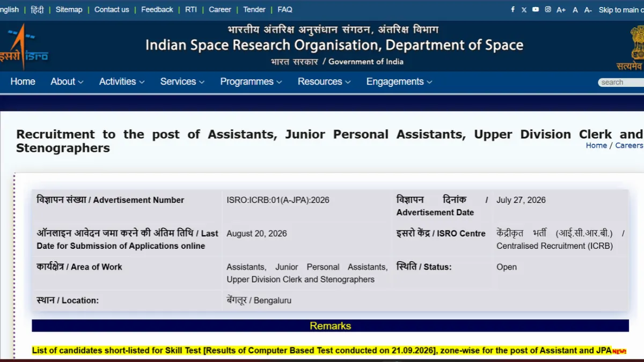The image size is (644, 362).
Task: Click the Remarks header bar
Action: point(330,326)
